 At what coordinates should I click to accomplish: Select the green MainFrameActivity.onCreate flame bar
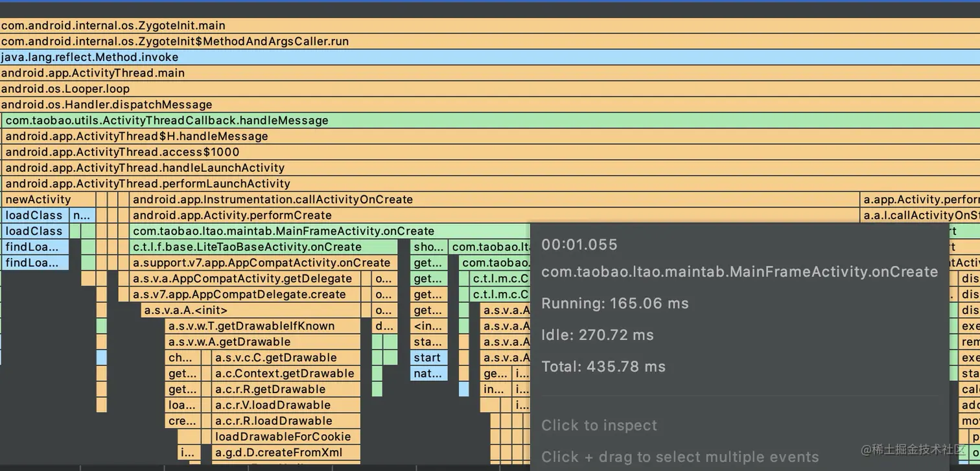click(330, 231)
